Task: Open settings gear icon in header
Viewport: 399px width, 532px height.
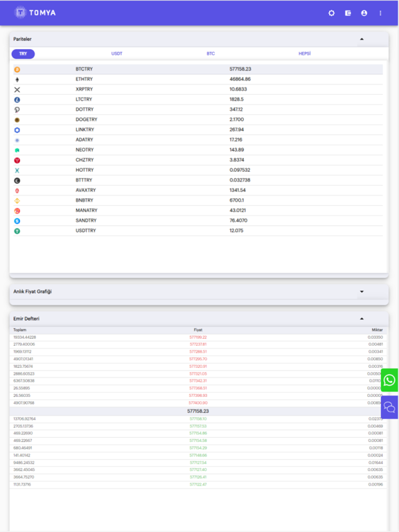Action: pyautogui.click(x=332, y=13)
